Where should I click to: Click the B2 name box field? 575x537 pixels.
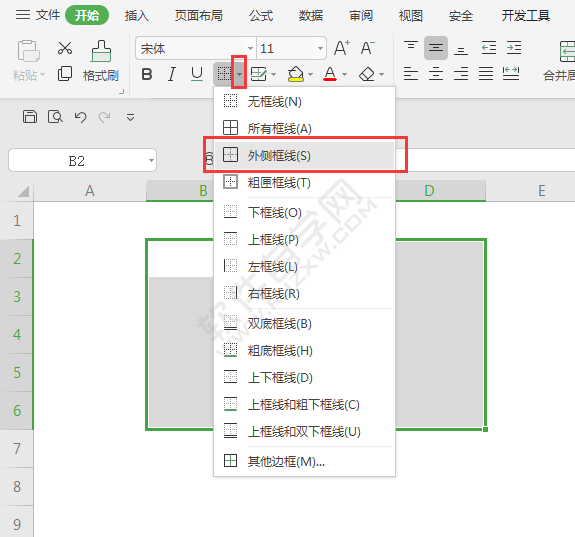tap(83, 160)
